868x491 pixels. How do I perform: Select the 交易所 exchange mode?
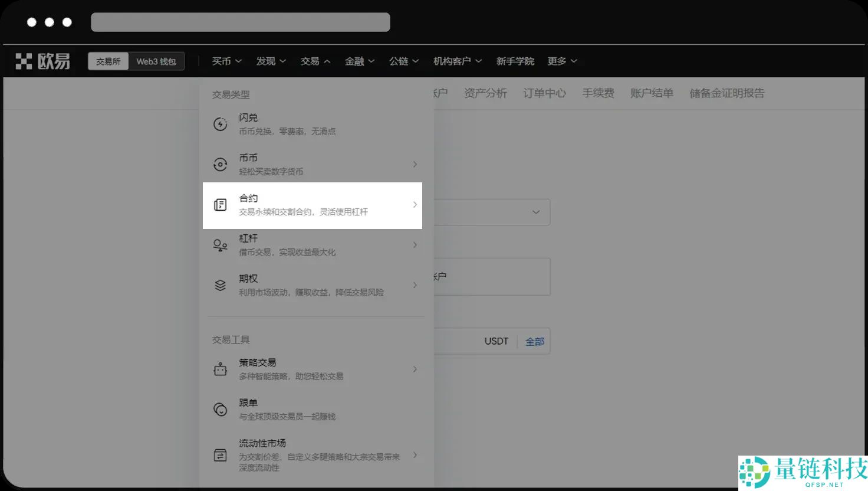tap(108, 61)
